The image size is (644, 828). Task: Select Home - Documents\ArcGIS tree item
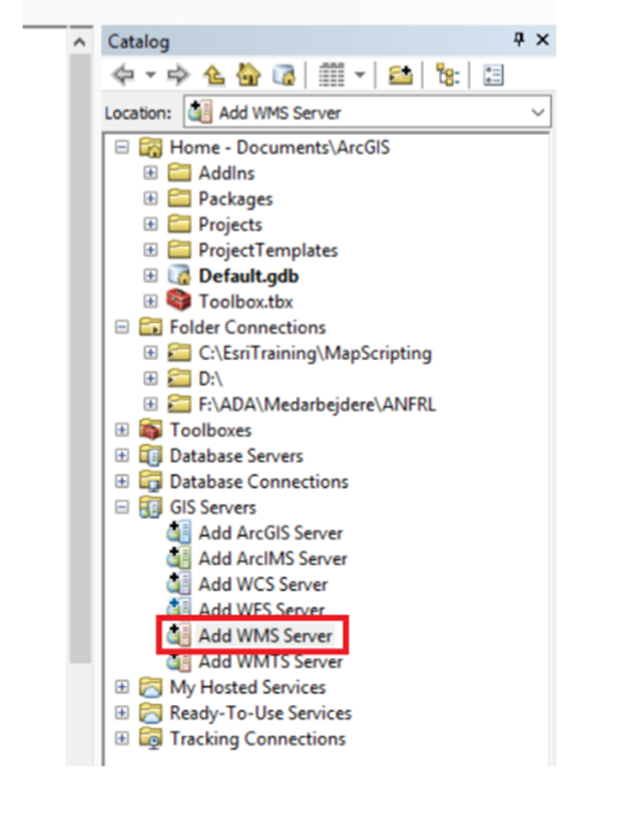coord(279,147)
